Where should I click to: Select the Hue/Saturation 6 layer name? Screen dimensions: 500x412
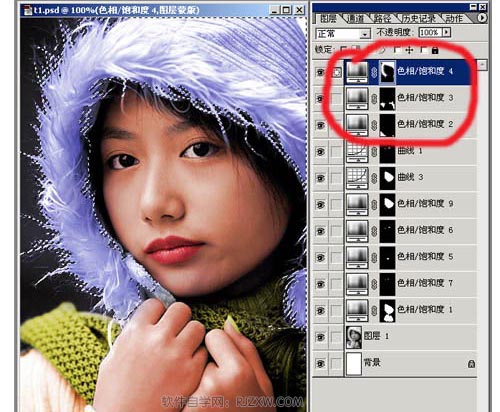425,230
